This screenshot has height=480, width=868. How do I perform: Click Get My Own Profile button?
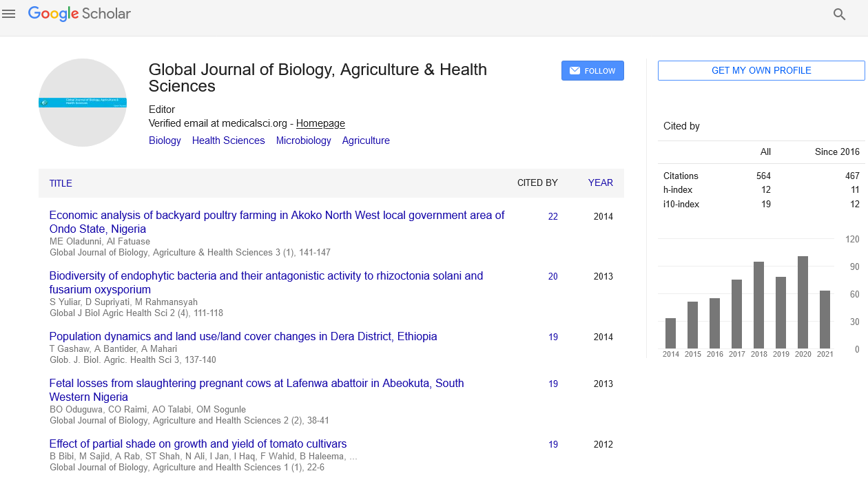point(761,71)
